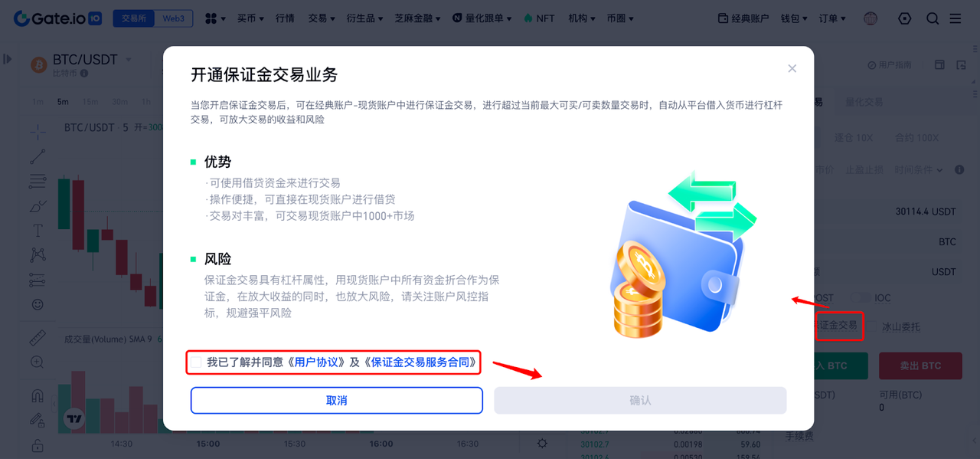980x459 pixels.
Task: Check the agreement checkbox in dialog
Action: click(197, 362)
